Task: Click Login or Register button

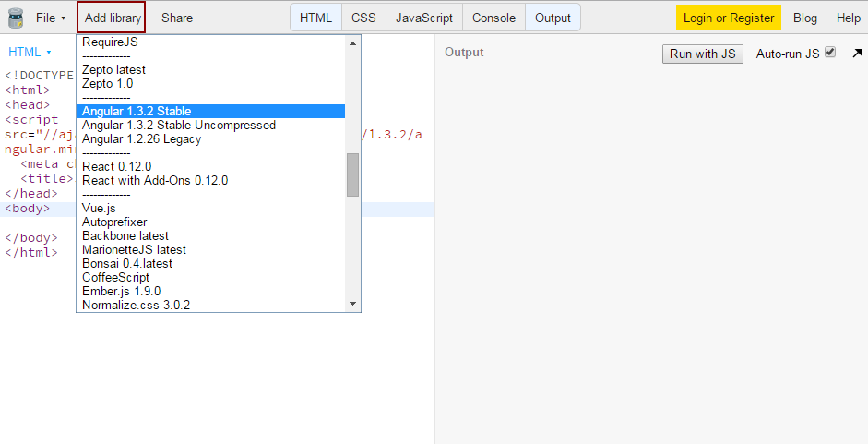Action: (x=729, y=18)
